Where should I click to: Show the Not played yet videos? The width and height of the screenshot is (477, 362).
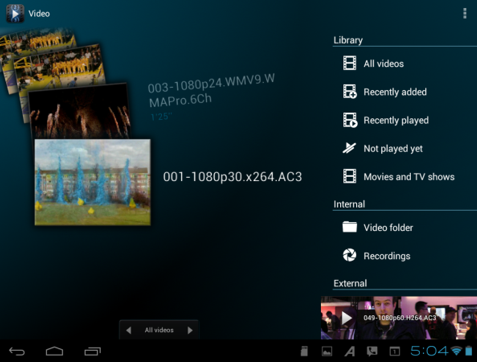[405, 148]
